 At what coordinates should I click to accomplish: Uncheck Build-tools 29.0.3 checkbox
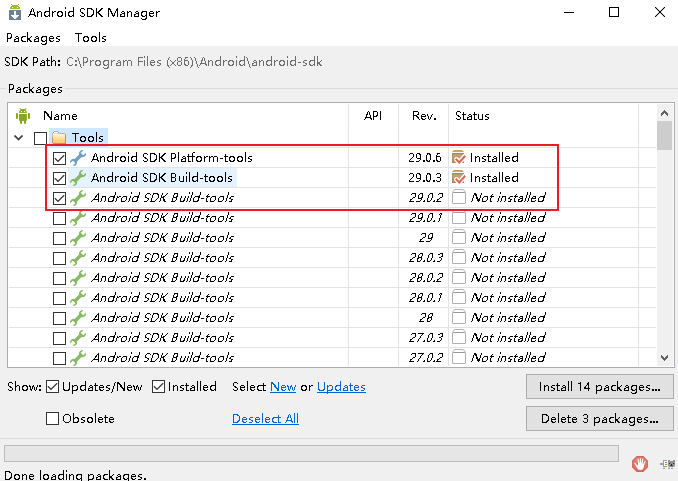59,178
